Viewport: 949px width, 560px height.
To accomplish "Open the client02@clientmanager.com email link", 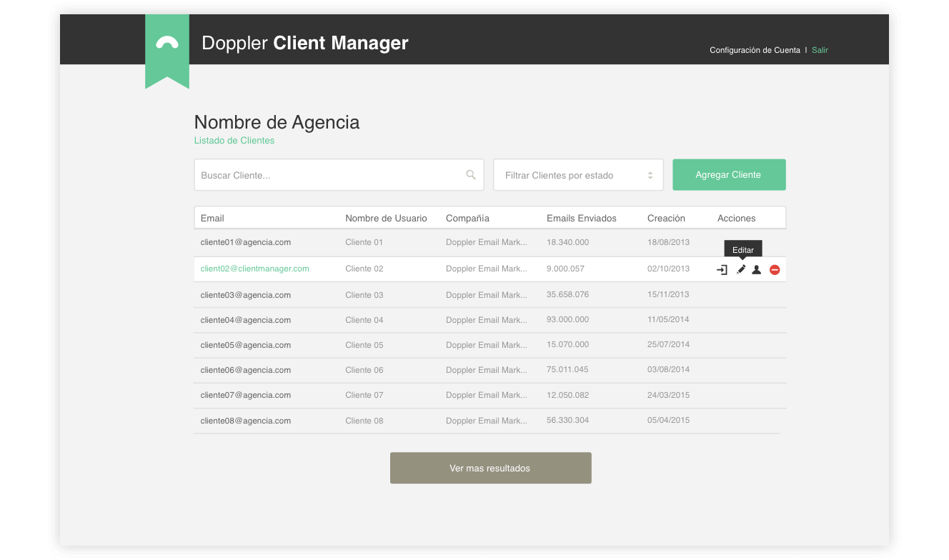I will [255, 269].
